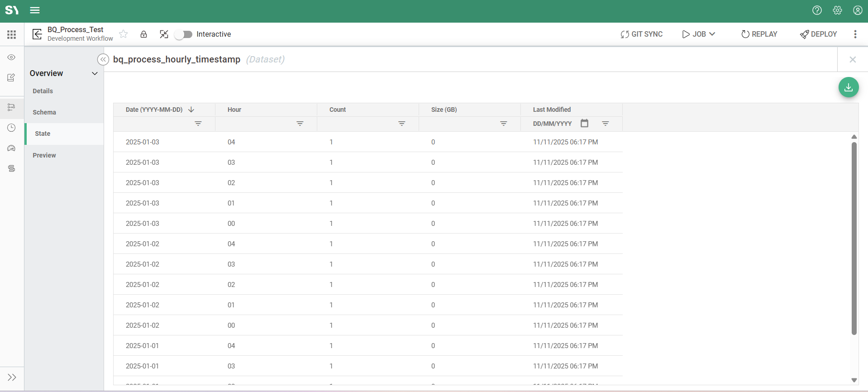Toggle the Interactive switch
This screenshot has width=868, height=392.
[184, 34]
